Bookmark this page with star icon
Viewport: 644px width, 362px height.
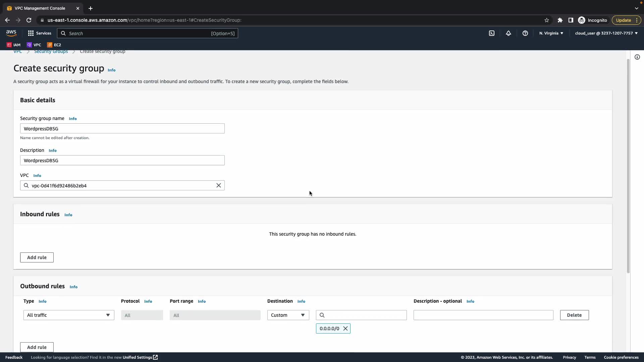[x=547, y=20]
